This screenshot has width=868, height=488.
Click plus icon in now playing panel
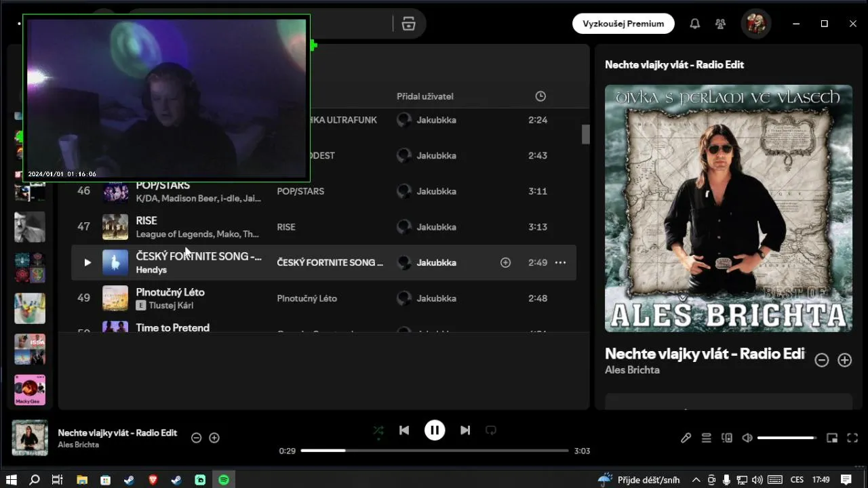click(844, 361)
